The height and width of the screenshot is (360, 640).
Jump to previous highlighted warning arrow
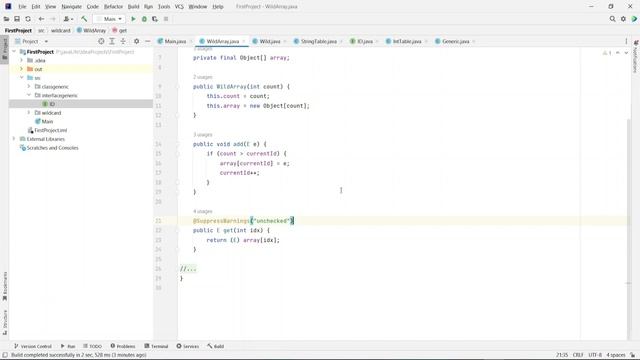618,53
